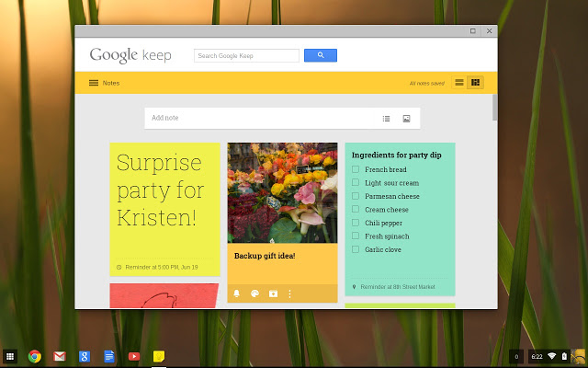Click the blue search button
This screenshot has width=588, height=368.
tap(320, 55)
